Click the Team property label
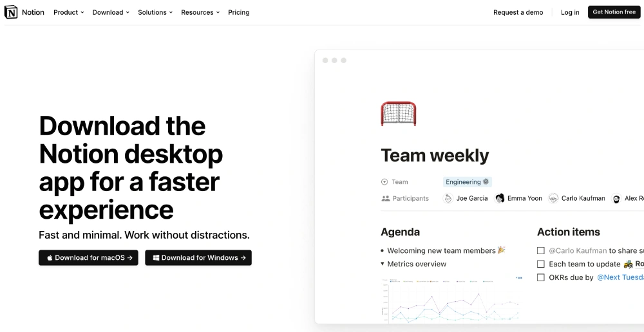 400,182
